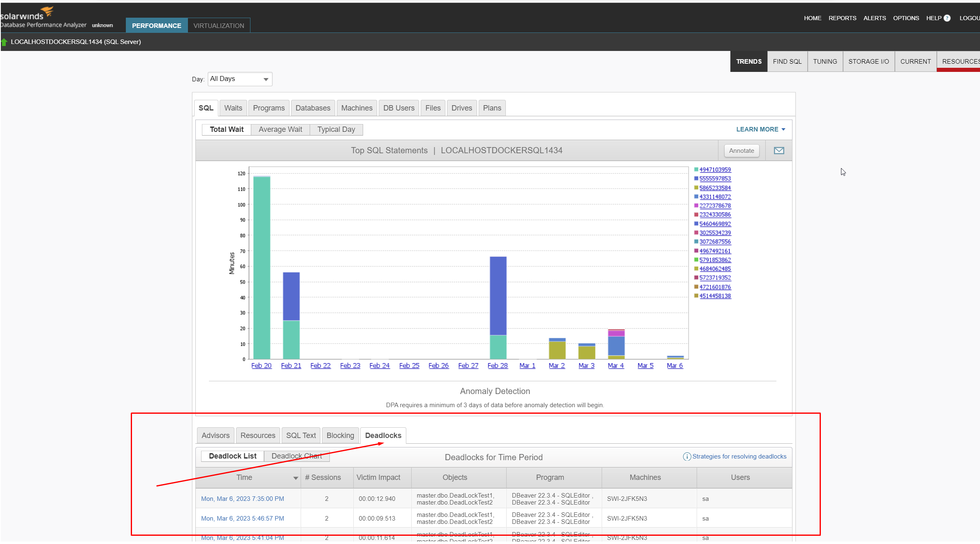
Task: Click the Annotate button
Action: point(741,151)
